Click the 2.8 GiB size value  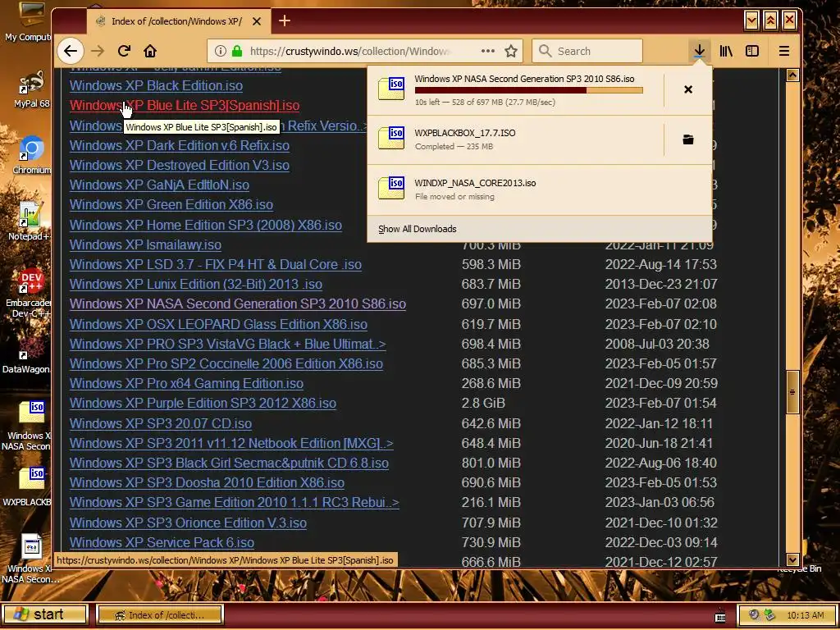coord(483,404)
